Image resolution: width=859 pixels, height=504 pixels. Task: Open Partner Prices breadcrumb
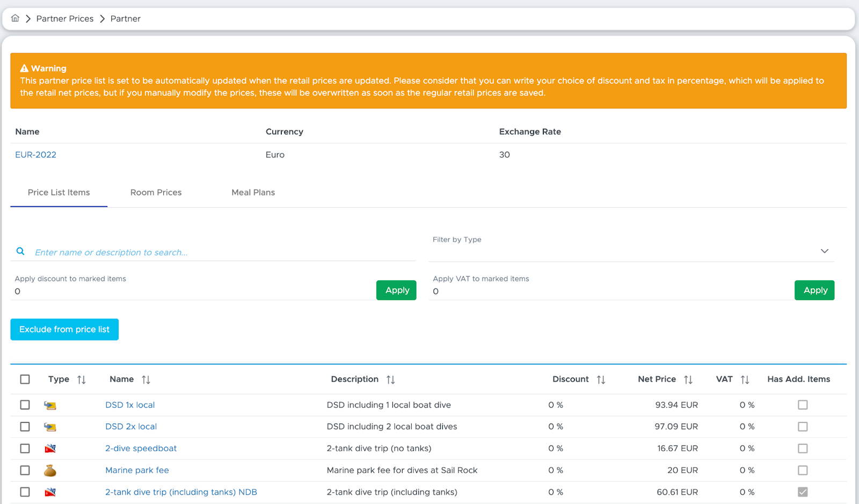pos(65,18)
